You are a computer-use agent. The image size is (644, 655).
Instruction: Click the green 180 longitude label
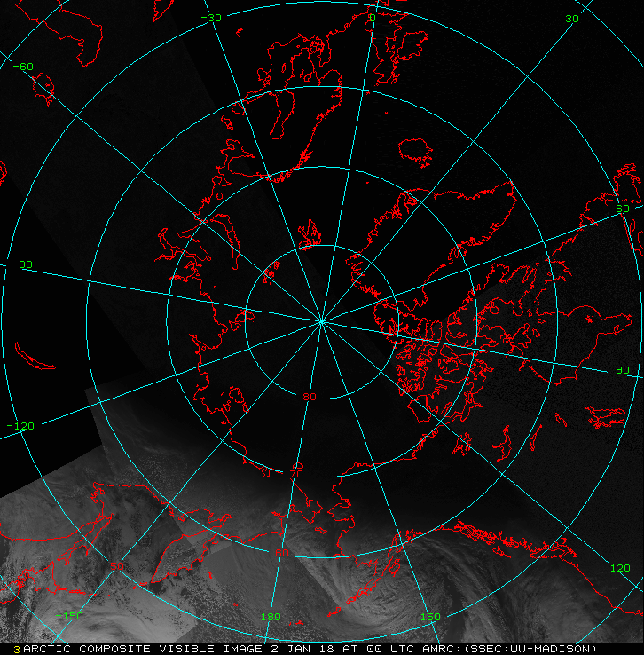(271, 617)
